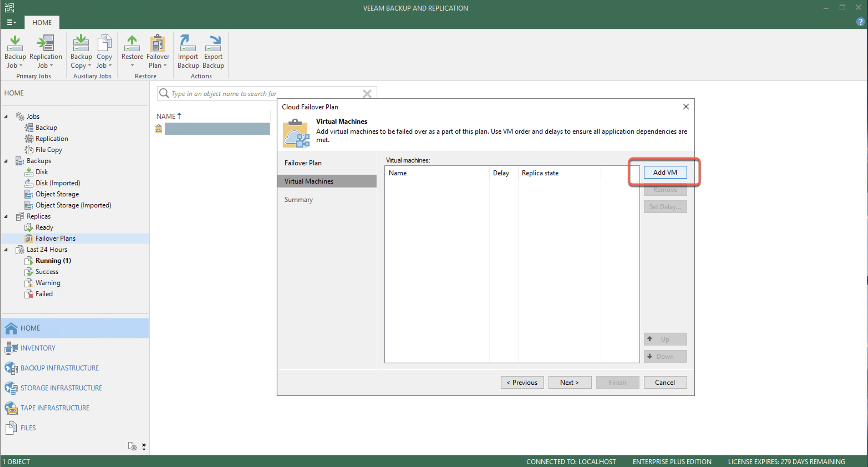Viewport: 868px width, 467px height.
Task: Collapse the Replicas tree node
Action: tap(6, 217)
